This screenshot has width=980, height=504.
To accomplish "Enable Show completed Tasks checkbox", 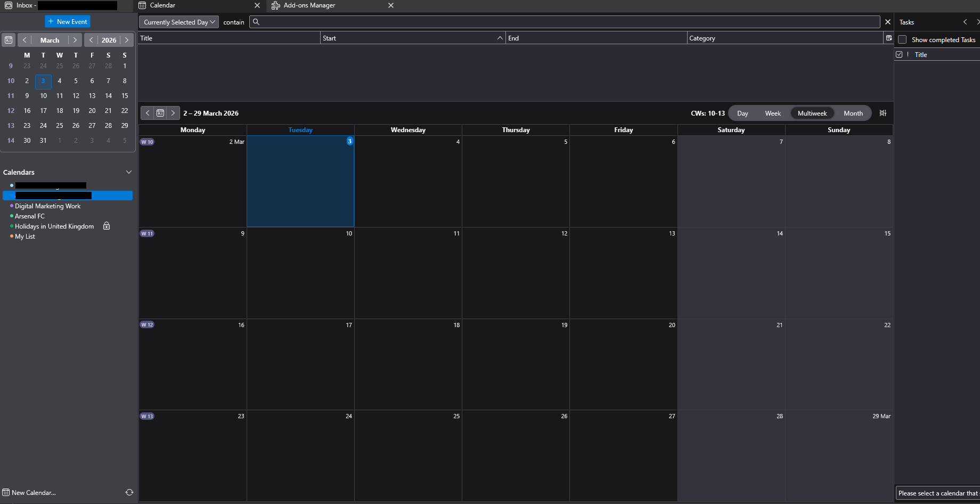I will [x=902, y=39].
